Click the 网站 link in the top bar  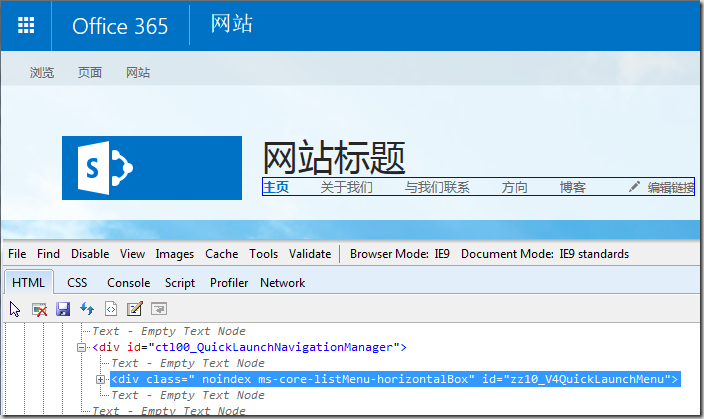[232, 23]
